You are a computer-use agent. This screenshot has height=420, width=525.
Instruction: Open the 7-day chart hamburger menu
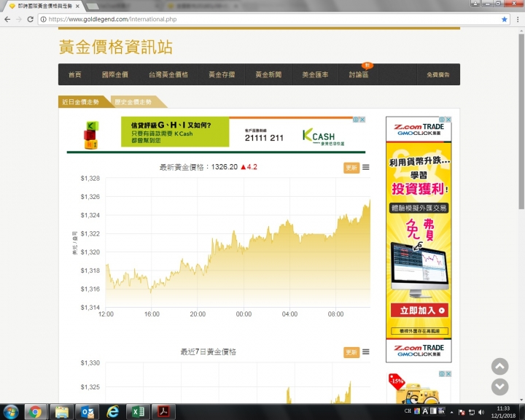(x=366, y=351)
